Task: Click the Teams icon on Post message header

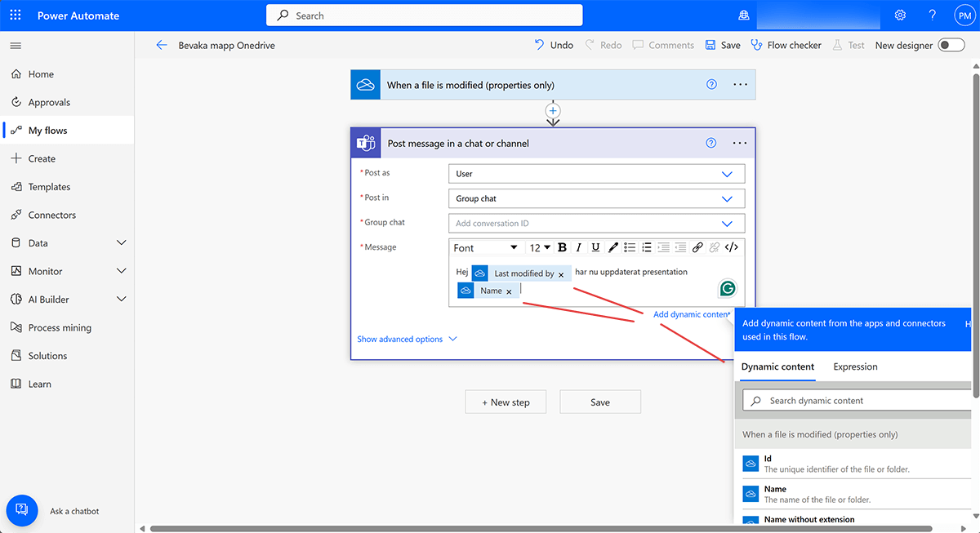Action: [x=365, y=144]
